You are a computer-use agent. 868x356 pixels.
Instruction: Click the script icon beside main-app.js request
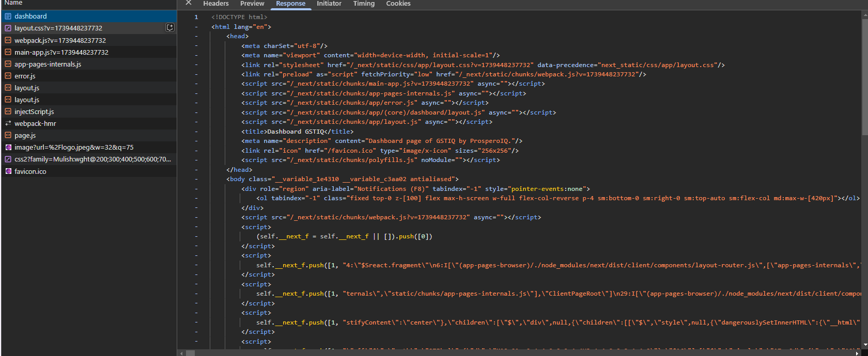click(x=8, y=52)
